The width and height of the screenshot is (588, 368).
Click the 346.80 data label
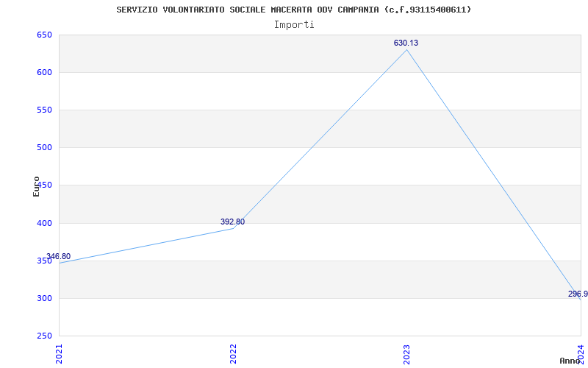point(58,256)
